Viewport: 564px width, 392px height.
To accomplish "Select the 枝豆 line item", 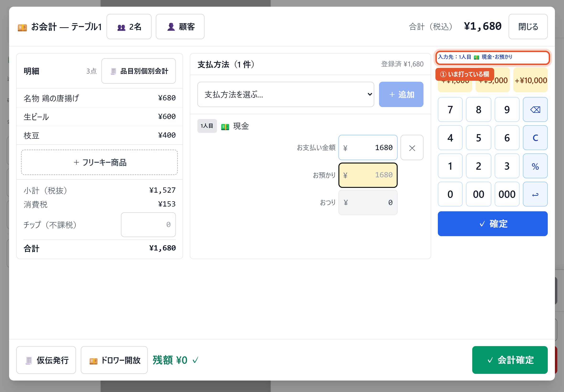I will click(x=99, y=135).
